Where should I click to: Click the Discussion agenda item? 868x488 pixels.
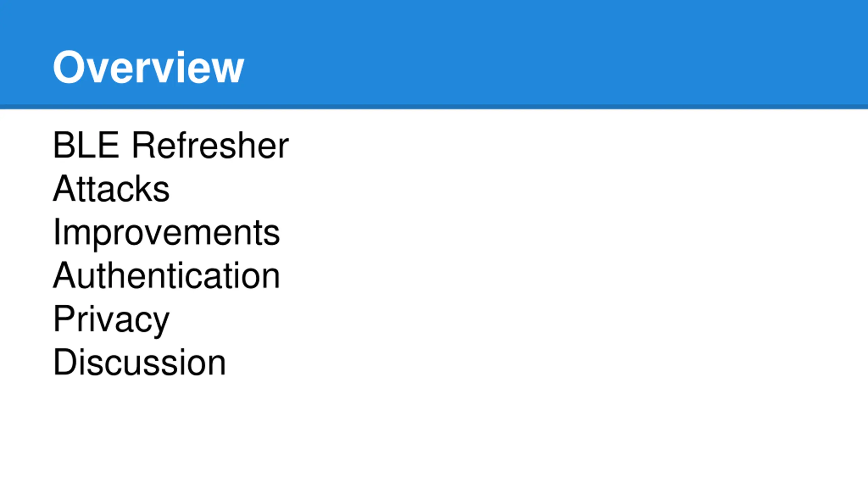click(139, 362)
